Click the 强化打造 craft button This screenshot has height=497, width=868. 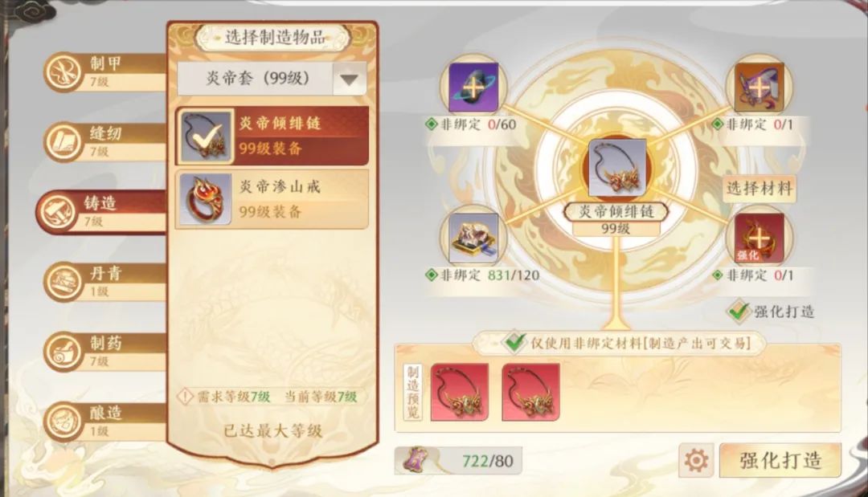pyautogui.click(x=780, y=460)
